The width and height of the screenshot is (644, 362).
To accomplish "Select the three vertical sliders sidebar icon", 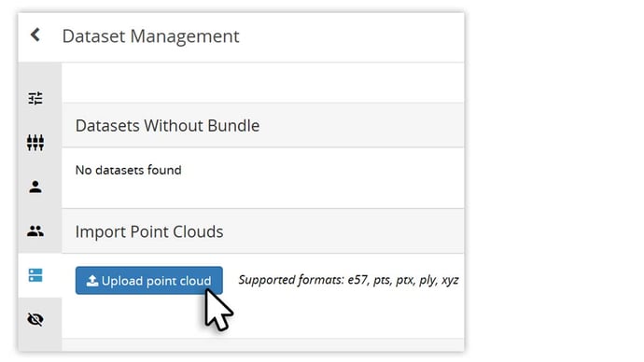I will click(35, 143).
